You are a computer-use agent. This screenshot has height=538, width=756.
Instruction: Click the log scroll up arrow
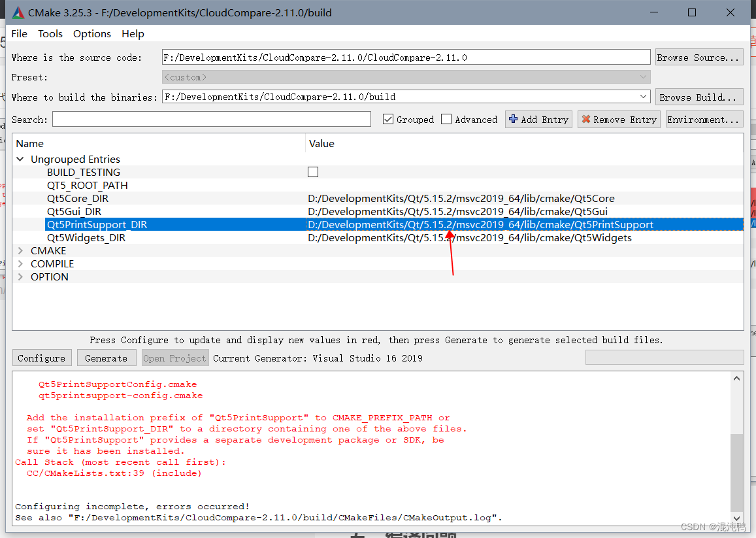(736, 378)
